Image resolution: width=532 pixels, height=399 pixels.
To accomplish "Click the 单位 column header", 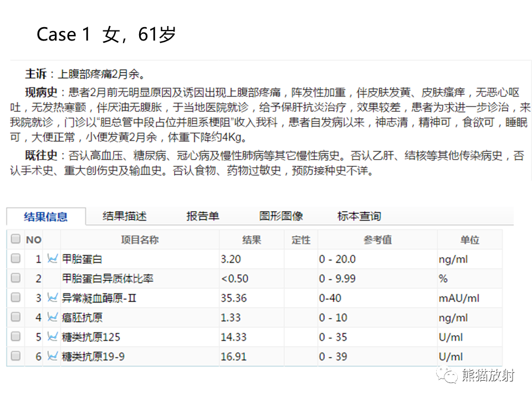I will 469,240.
